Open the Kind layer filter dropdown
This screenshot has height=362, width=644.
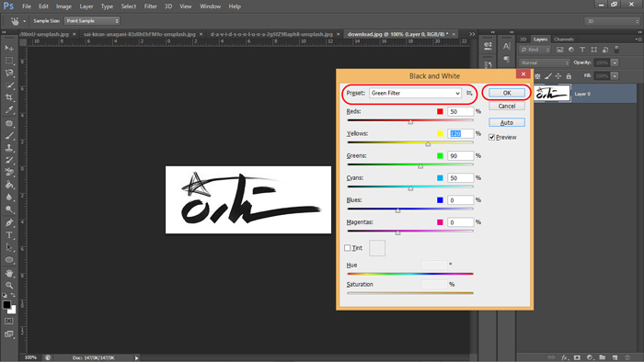coord(535,50)
